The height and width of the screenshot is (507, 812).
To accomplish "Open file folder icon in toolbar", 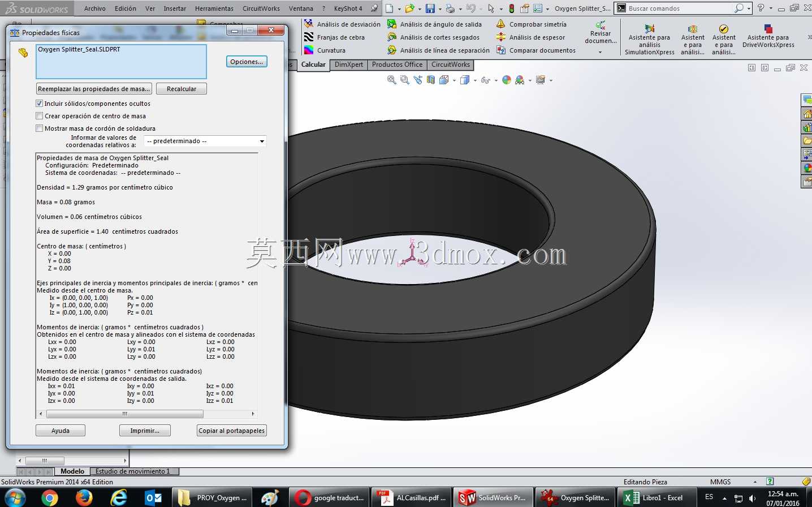I will [409, 8].
